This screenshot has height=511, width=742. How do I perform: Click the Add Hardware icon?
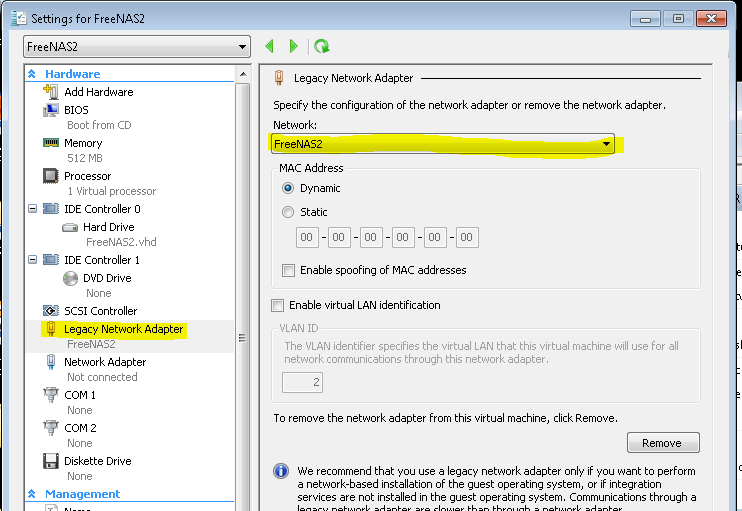pyautogui.click(x=51, y=91)
